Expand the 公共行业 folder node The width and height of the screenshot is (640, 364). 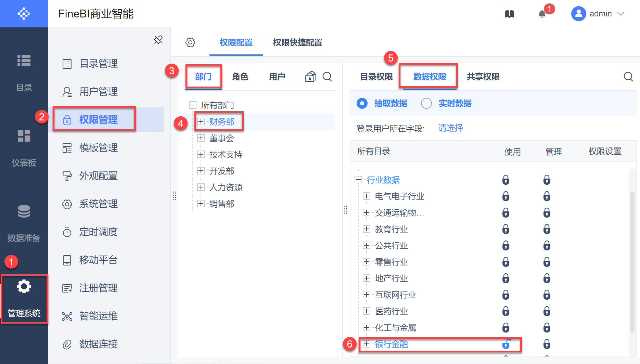(x=367, y=245)
